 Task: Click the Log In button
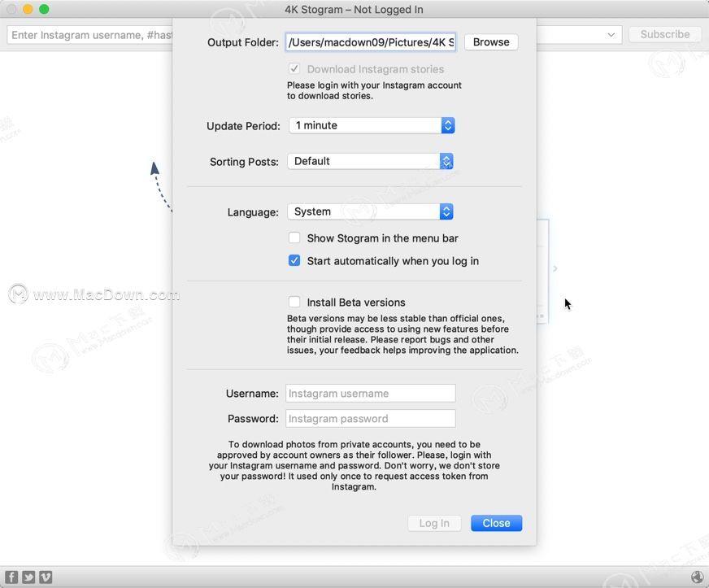[434, 523]
